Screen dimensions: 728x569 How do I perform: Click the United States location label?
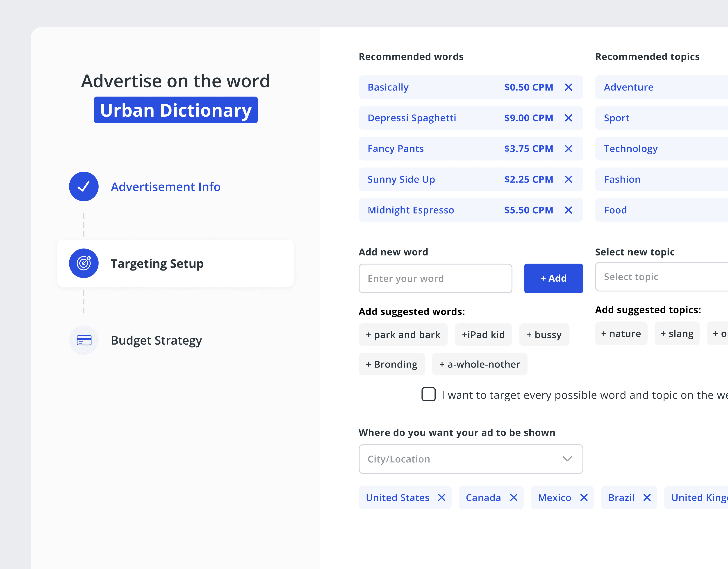(398, 497)
